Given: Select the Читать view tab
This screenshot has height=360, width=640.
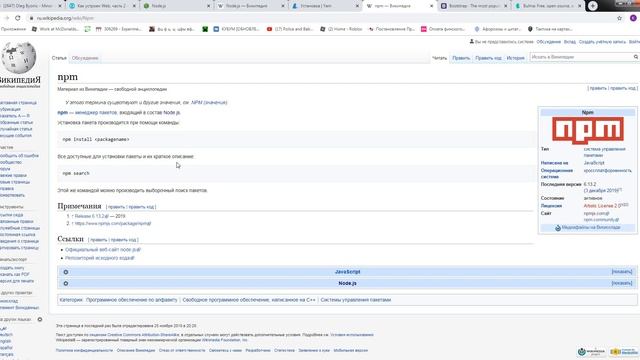Looking at the screenshot, I should (440, 58).
